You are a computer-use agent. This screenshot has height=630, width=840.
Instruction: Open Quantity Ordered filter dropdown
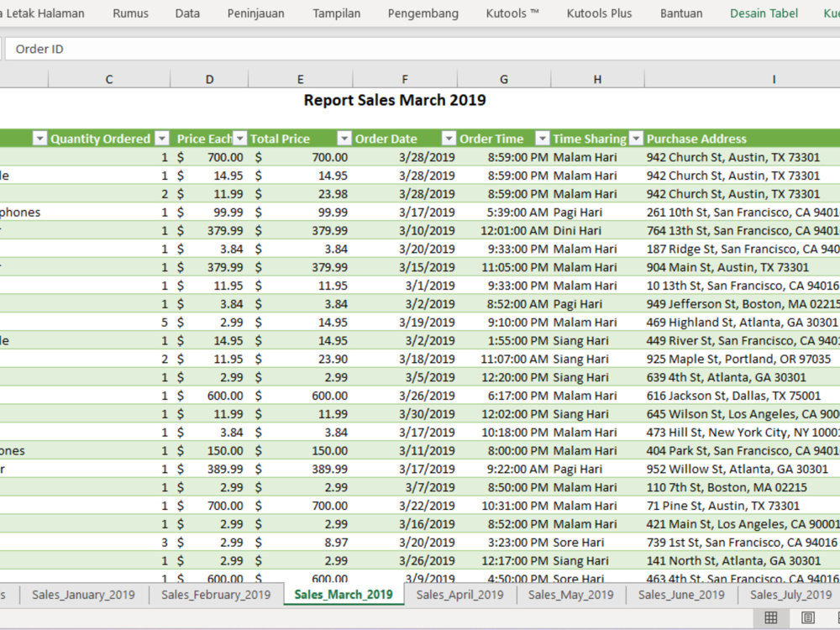click(x=162, y=139)
